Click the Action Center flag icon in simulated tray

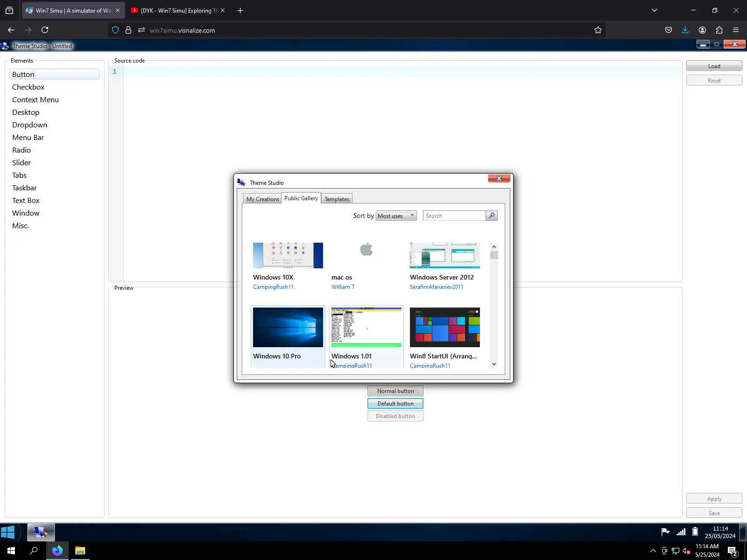coord(665,532)
